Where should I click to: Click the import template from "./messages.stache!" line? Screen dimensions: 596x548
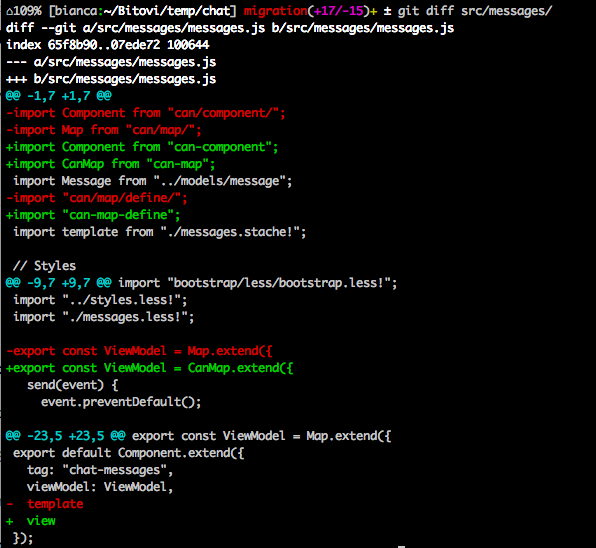pyautogui.click(x=160, y=232)
